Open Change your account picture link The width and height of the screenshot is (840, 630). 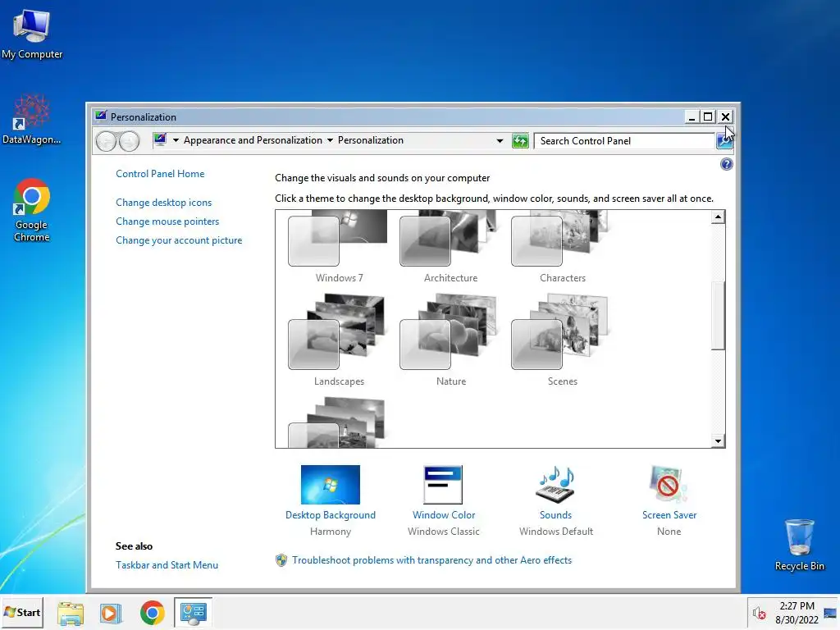pos(179,240)
